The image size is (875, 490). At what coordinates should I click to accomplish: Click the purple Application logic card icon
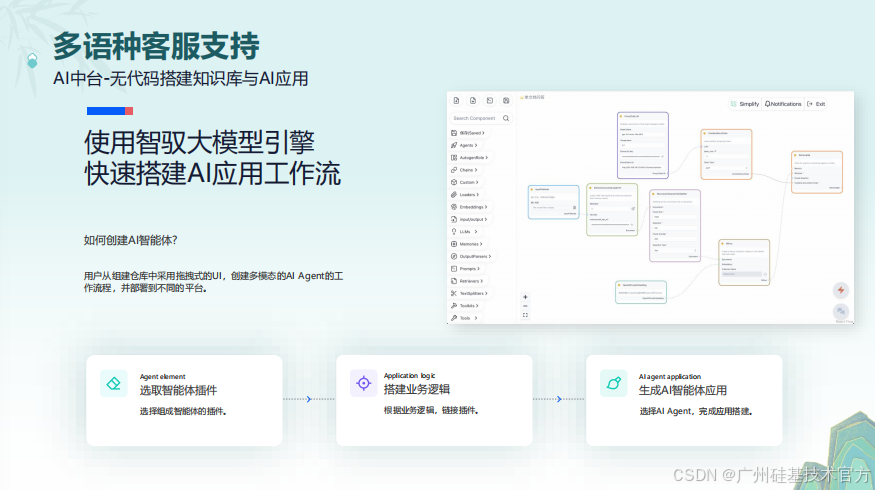[363, 383]
